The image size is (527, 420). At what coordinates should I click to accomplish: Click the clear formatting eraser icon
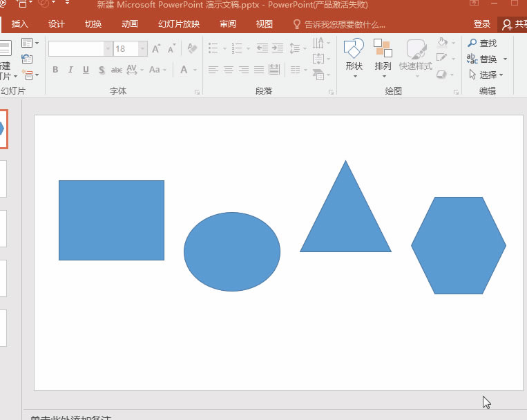pyautogui.click(x=192, y=49)
